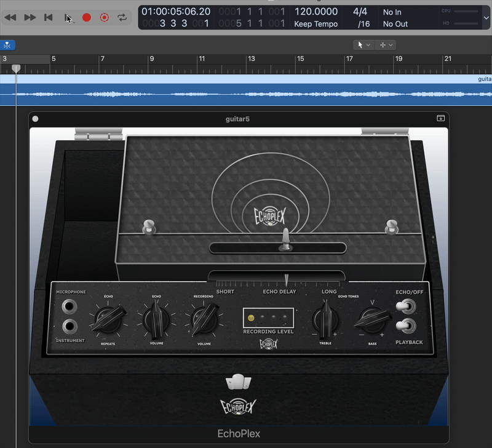Click the Recording Volume knob
This screenshot has height=448, width=492.
pyautogui.click(x=204, y=319)
